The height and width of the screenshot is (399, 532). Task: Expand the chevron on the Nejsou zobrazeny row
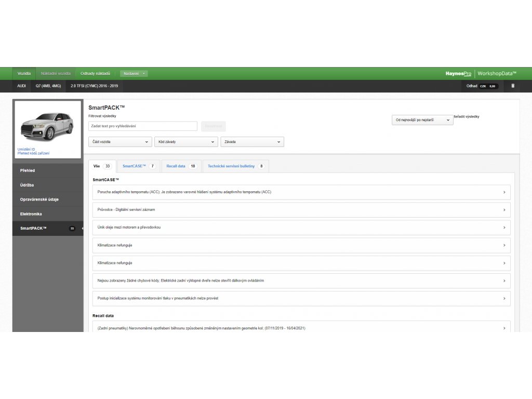tap(504, 281)
